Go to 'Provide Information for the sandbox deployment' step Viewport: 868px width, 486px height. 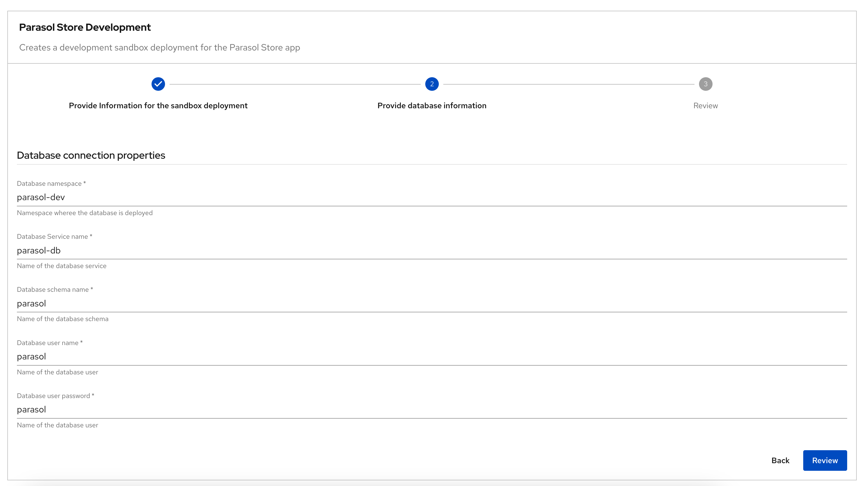tap(158, 105)
